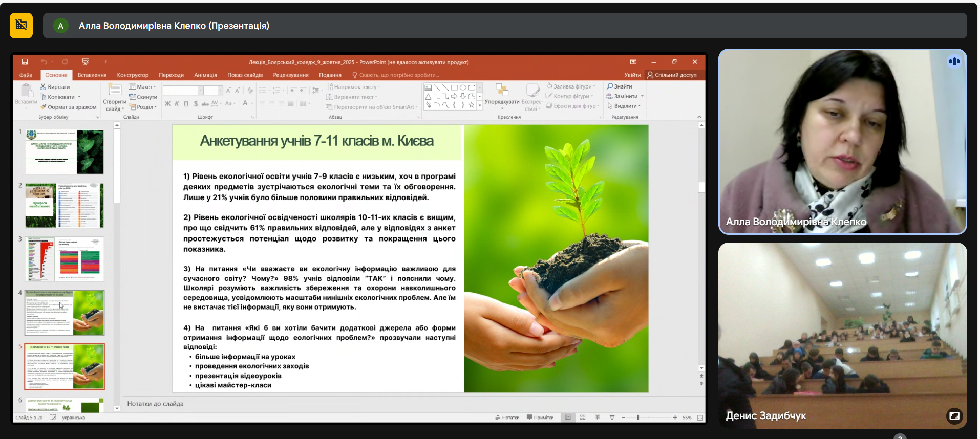Click the Спільний доступ share button
The image size is (980, 439).
(672, 75)
